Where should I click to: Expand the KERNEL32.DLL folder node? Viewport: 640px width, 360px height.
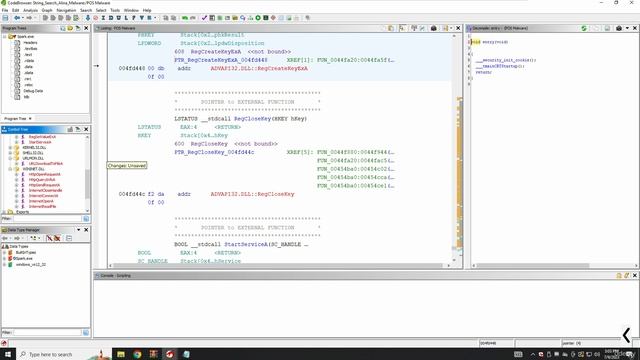click(10, 147)
